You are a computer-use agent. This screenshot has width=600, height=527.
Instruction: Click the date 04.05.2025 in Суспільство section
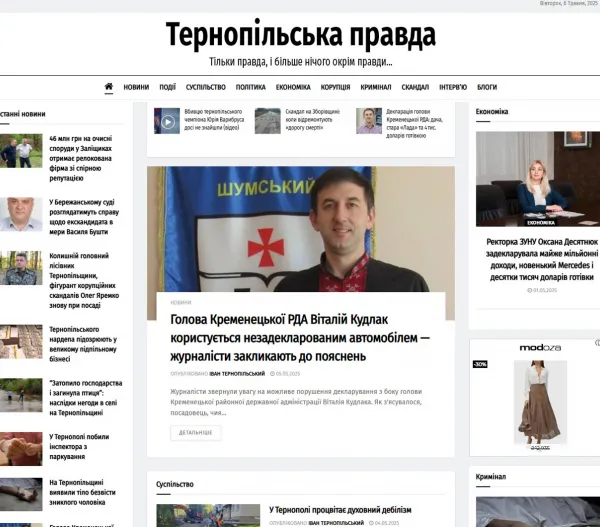(384, 523)
